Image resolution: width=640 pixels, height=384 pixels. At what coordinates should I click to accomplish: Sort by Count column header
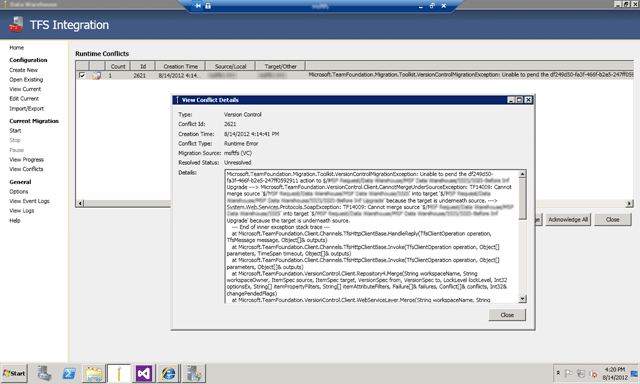[118, 66]
